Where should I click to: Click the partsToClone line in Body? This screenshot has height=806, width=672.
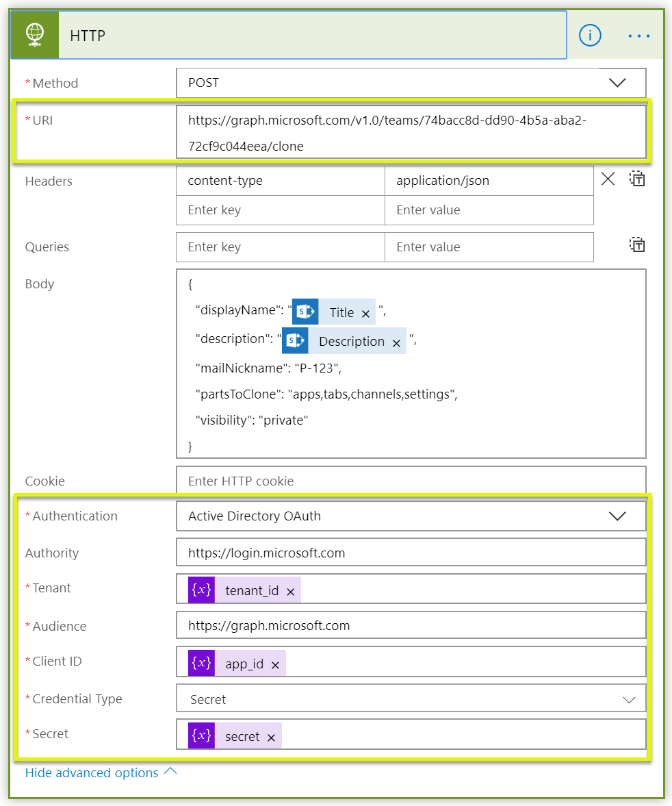[x=326, y=394]
